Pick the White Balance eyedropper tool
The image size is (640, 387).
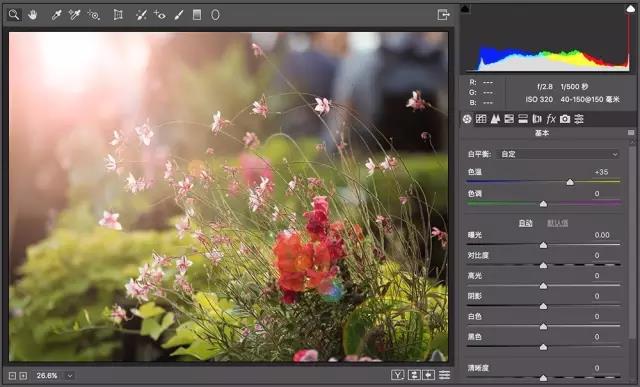(x=56, y=15)
